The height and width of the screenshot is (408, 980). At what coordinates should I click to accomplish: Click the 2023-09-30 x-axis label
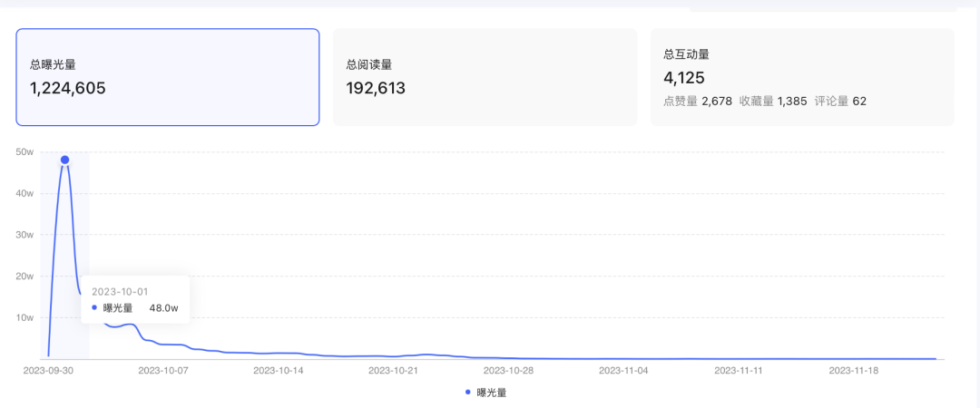pyautogui.click(x=47, y=370)
